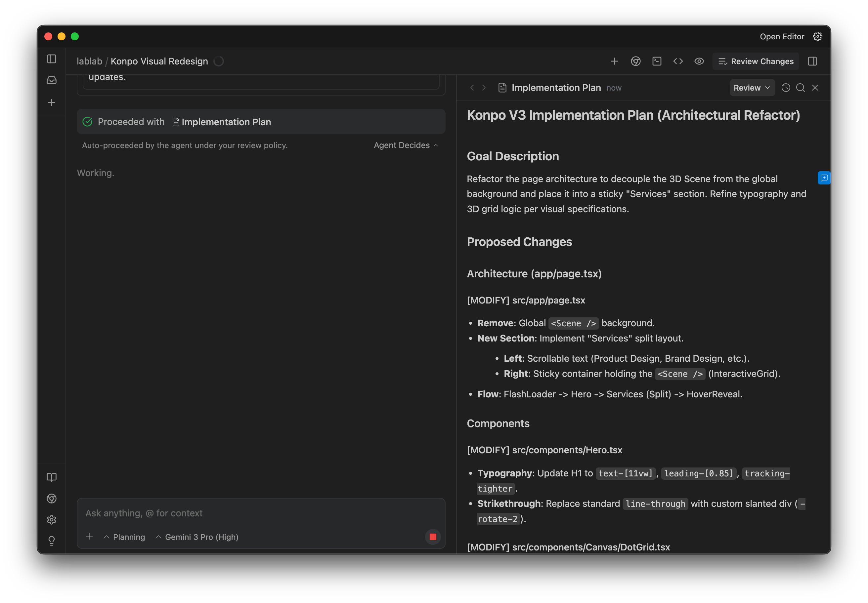Search within the Implementation Plan
The height and width of the screenshot is (603, 868).
point(800,88)
